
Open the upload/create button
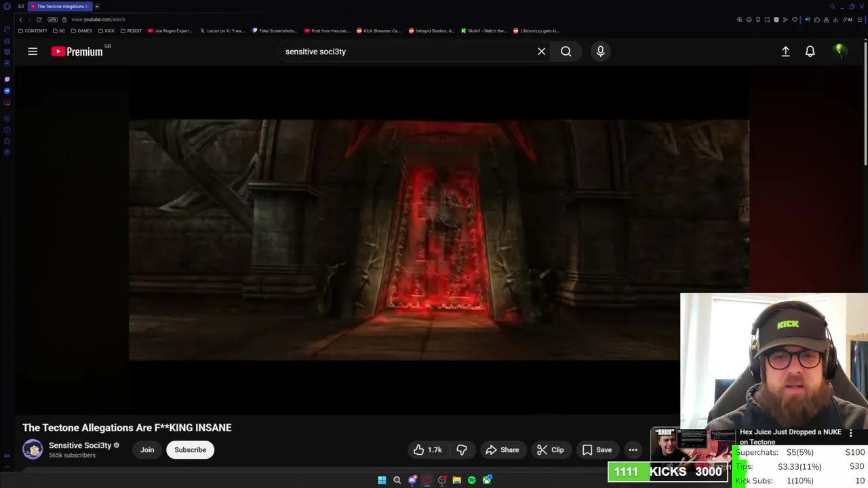(785, 52)
